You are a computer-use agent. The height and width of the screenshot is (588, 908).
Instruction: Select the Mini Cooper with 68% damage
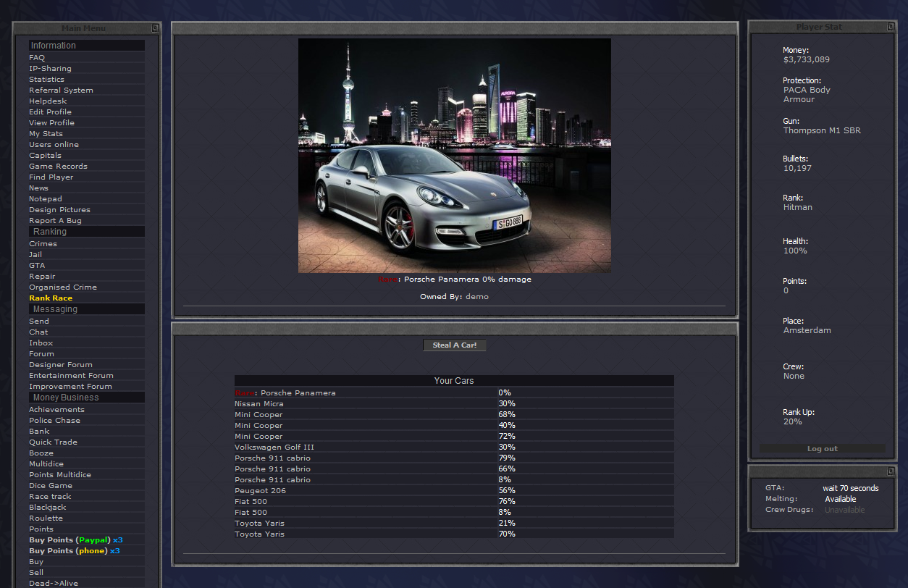tap(258, 415)
